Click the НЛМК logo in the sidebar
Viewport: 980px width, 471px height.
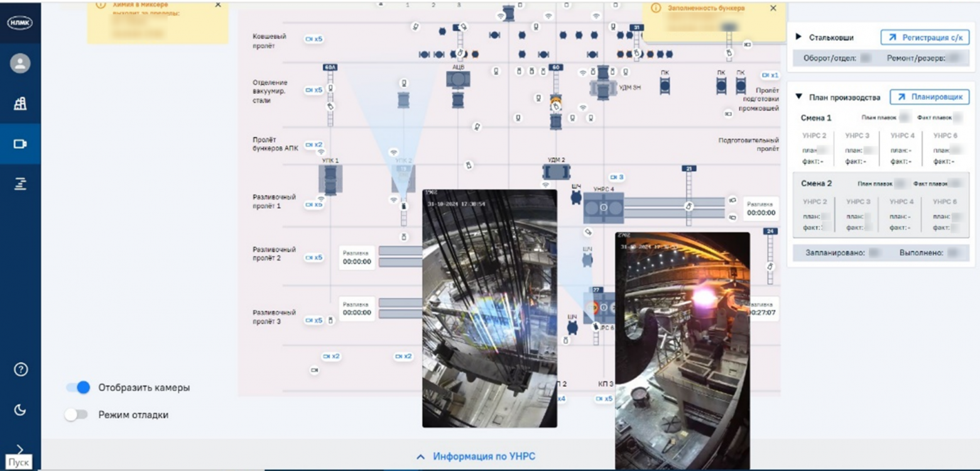click(20, 23)
